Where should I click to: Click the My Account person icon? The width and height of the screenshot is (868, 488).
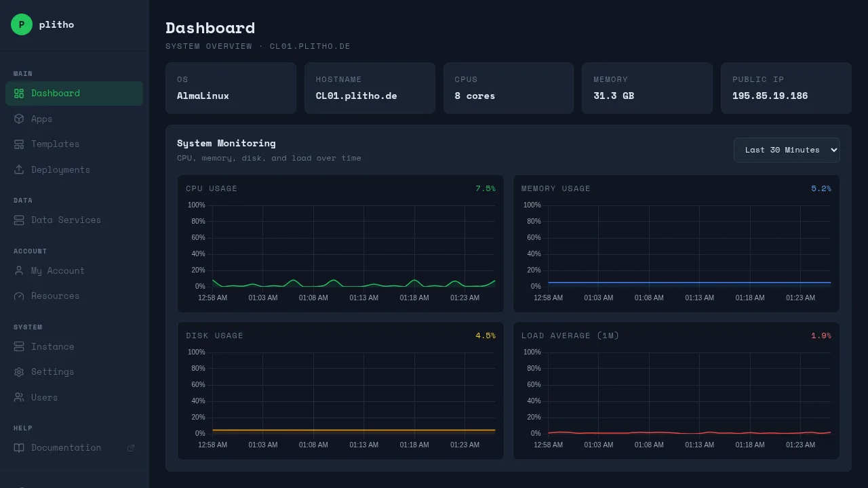[x=19, y=270]
